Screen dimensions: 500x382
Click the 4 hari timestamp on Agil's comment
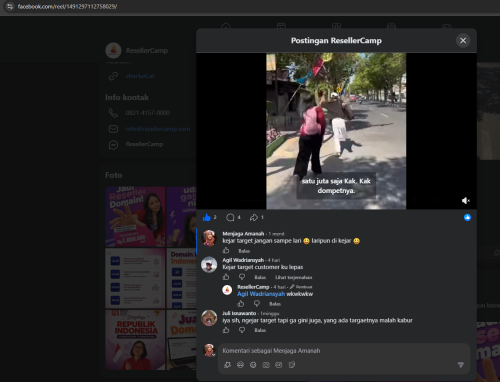point(274,260)
